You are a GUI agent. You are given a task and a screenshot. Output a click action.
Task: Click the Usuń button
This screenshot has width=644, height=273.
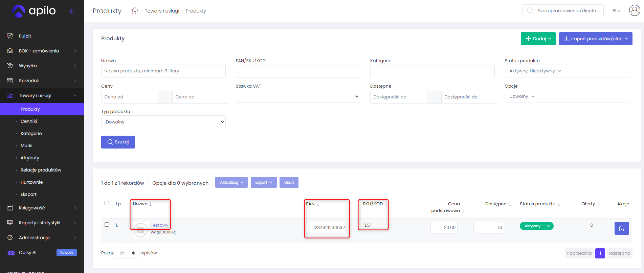(289, 182)
